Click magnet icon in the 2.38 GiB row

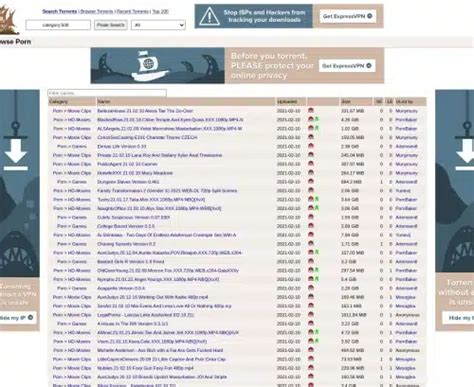pos(311,146)
